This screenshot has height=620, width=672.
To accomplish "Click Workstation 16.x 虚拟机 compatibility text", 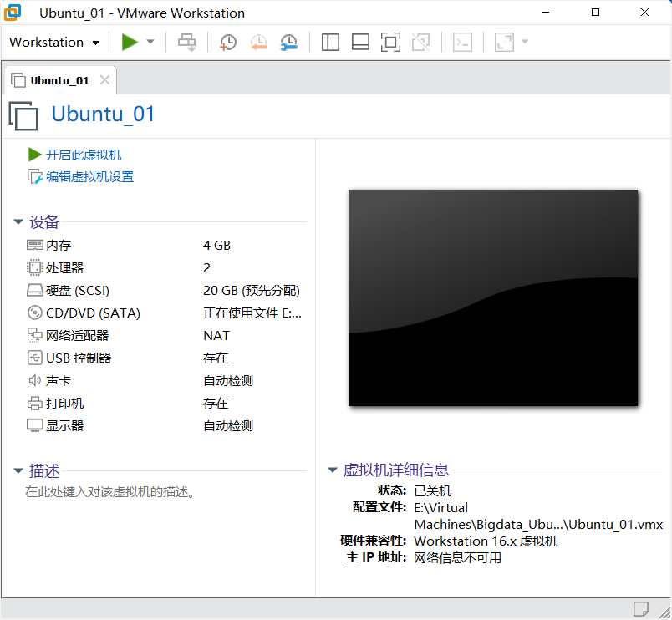I will pos(486,541).
